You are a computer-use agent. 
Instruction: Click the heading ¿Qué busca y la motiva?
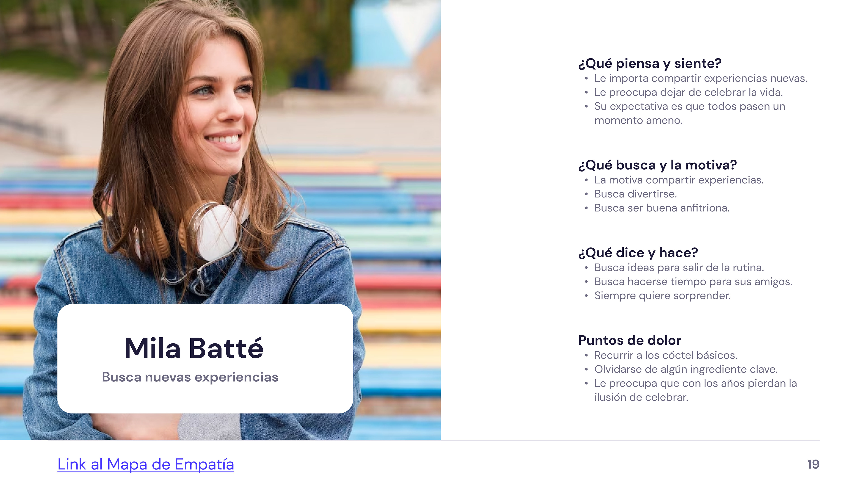coord(657,165)
